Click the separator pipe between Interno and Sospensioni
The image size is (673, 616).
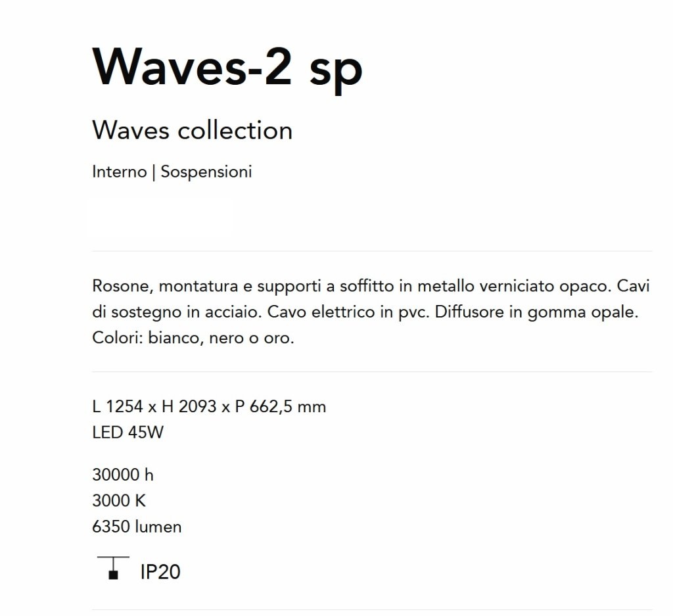coord(154,172)
